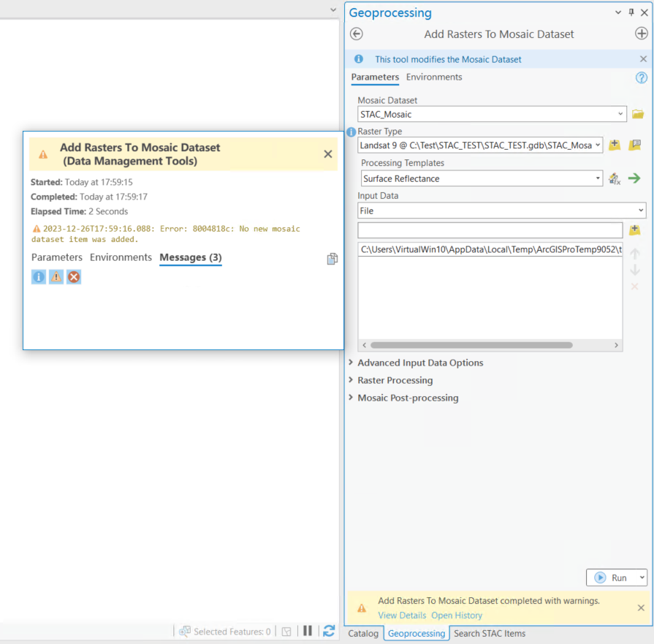Export the processing template with green arrow
The image size is (654, 644).
click(635, 178)
